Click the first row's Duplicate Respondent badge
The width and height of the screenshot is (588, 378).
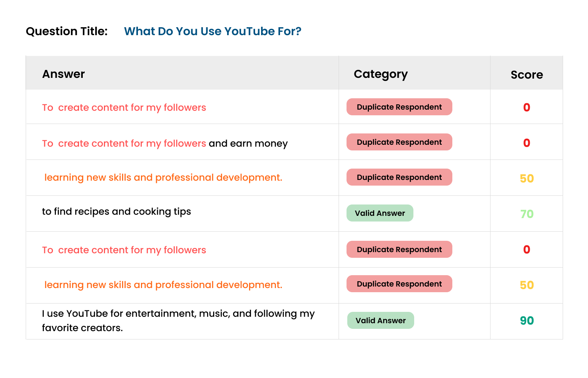click(x=399, y=107)
